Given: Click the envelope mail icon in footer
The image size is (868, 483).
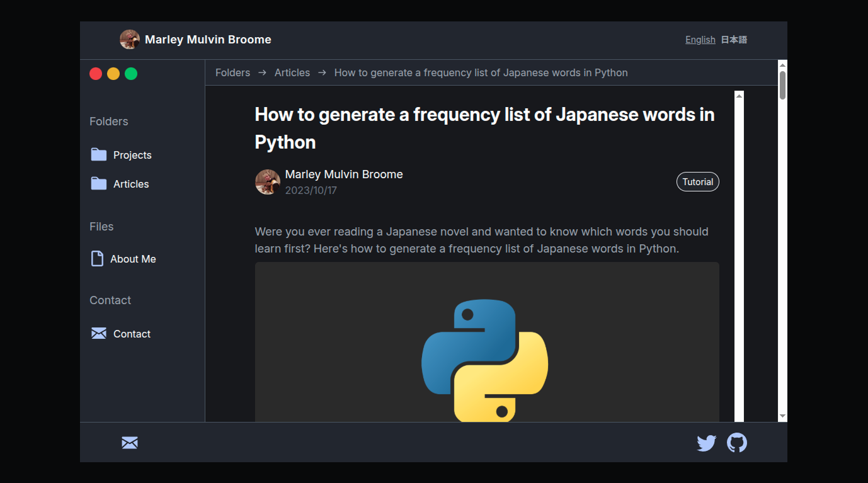Looking at the screenshot, I should pos(130,443).
